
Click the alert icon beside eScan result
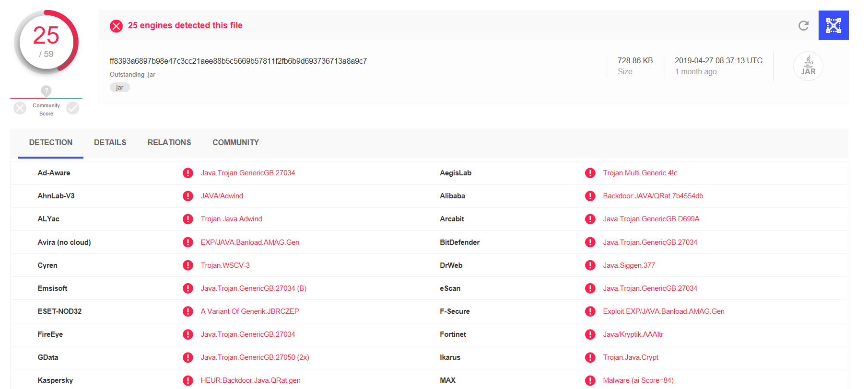[590, 288]
